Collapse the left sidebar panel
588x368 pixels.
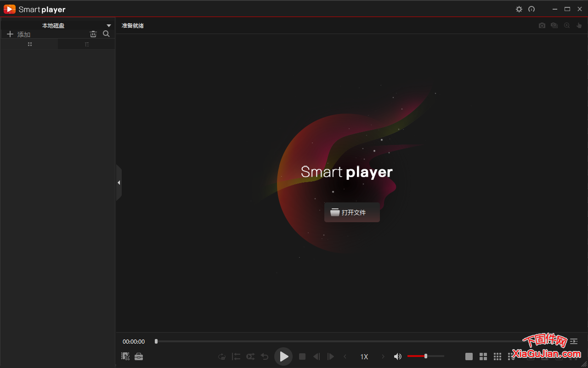pos(119,183)
